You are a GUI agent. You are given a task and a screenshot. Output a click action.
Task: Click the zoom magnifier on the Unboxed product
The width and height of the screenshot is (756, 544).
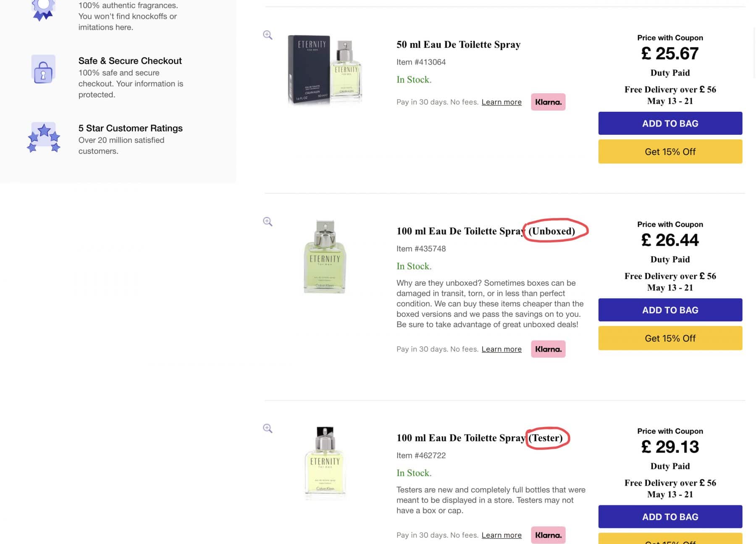click(267, 221)
